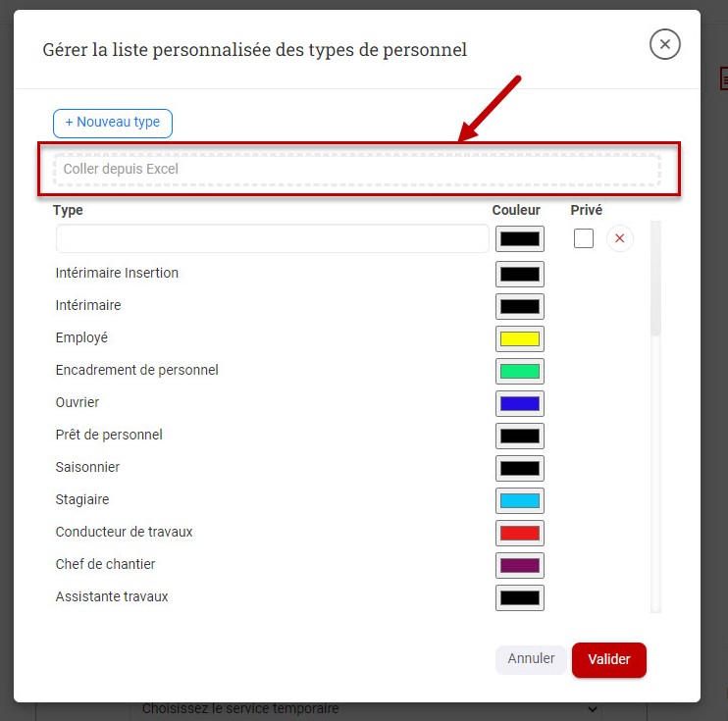Screen dimensions: 728x721
Task: Click the + Nouveau type button
Action: point(113,123)
